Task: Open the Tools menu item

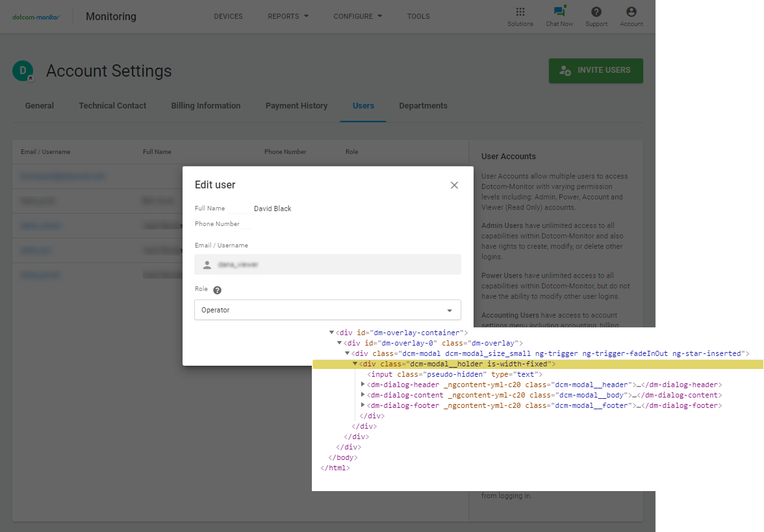Action: coord(418,16)
